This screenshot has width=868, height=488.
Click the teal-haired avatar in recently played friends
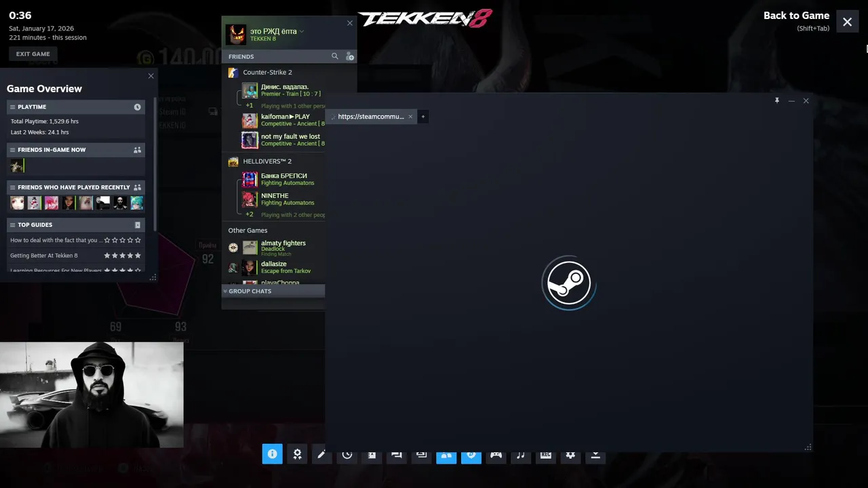(x=136, y=203)
